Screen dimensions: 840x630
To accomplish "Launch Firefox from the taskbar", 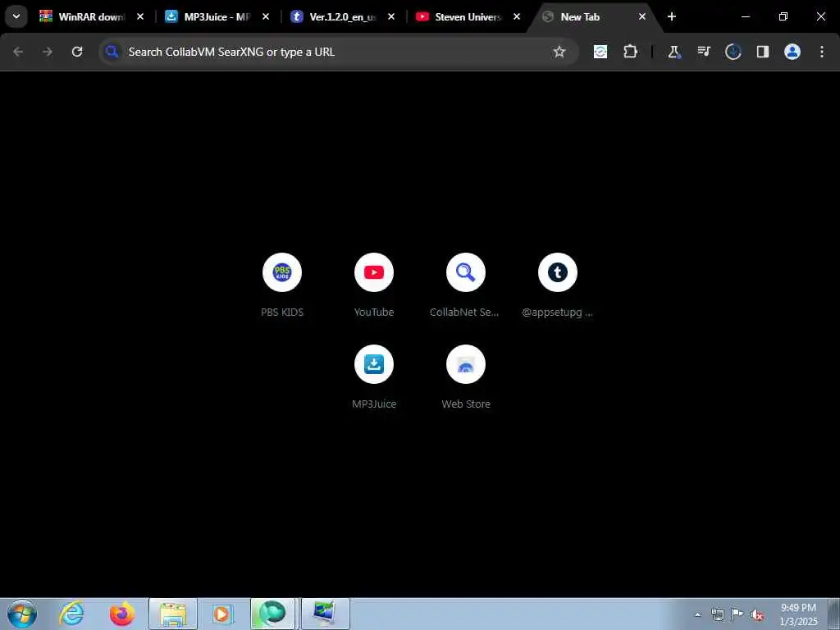I will coord(122,614).
